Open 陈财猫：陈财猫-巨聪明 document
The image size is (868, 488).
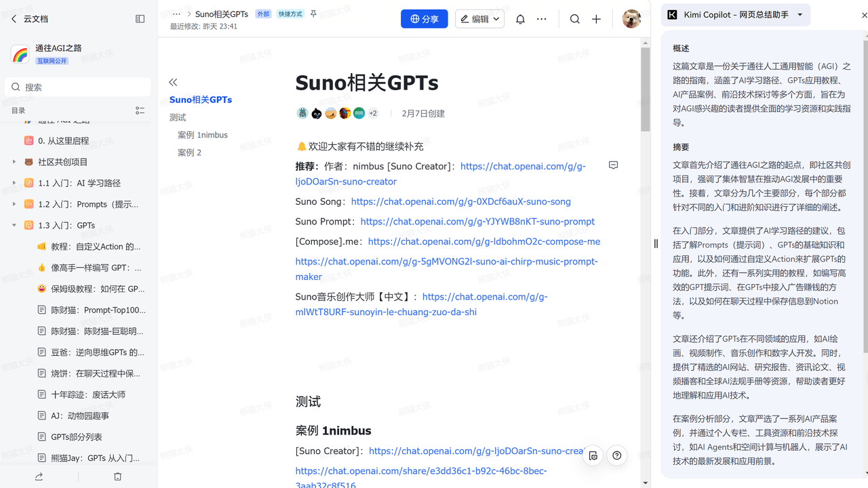(x=97, y=331)
